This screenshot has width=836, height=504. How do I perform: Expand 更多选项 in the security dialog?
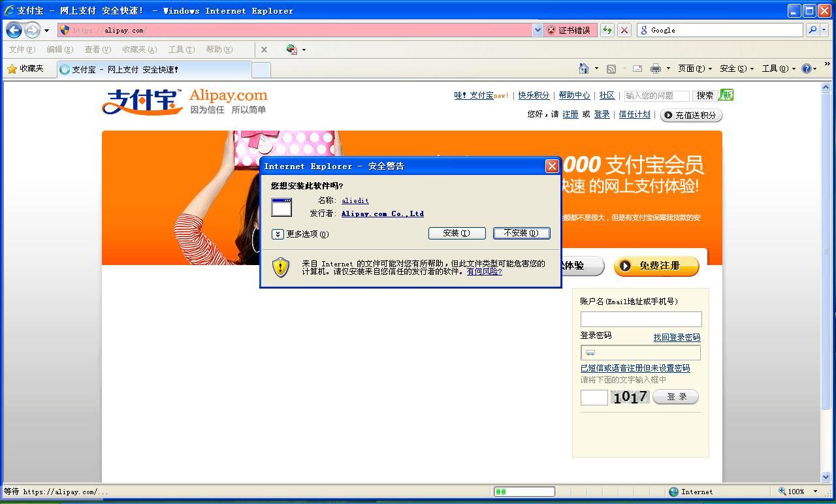pos(300,234)
